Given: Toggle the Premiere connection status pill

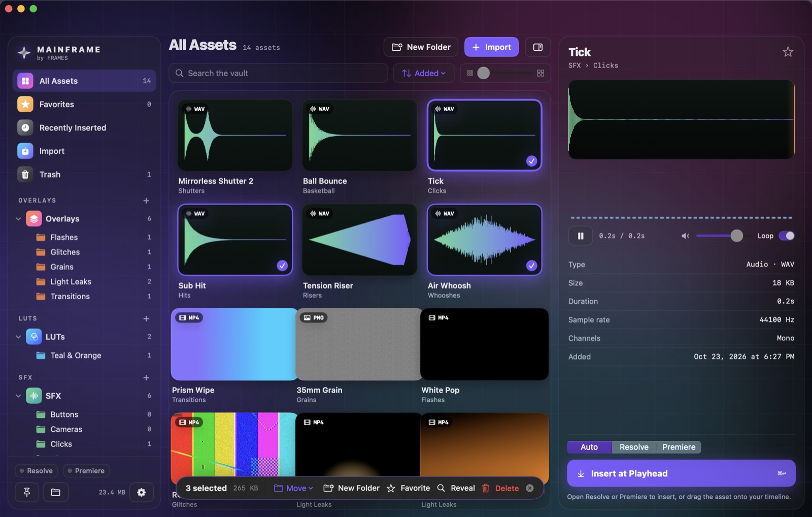Looking at the screenshot, I should pos(86,471).
